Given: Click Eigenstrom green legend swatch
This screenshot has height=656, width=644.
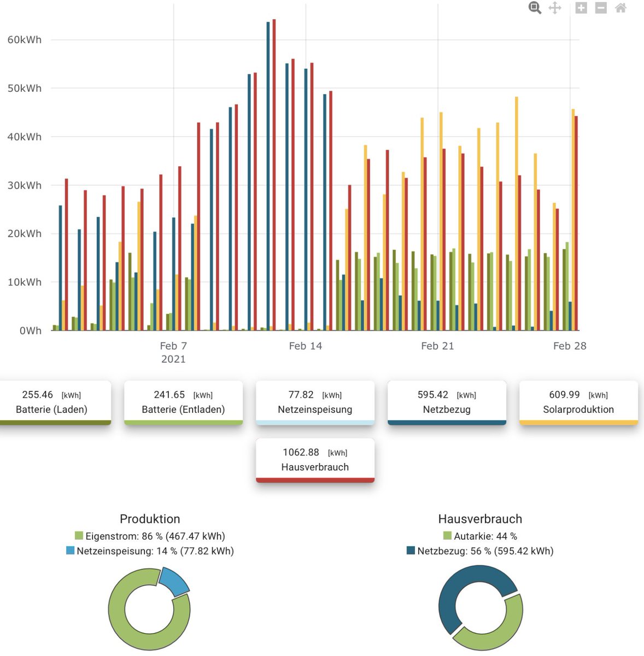Looking at the screenshot, I should pyautogui.click(x=79, y=536).
